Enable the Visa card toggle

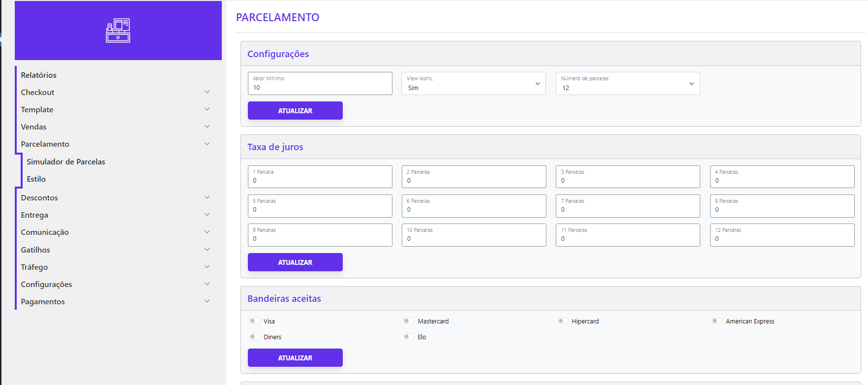coord(254,321)
